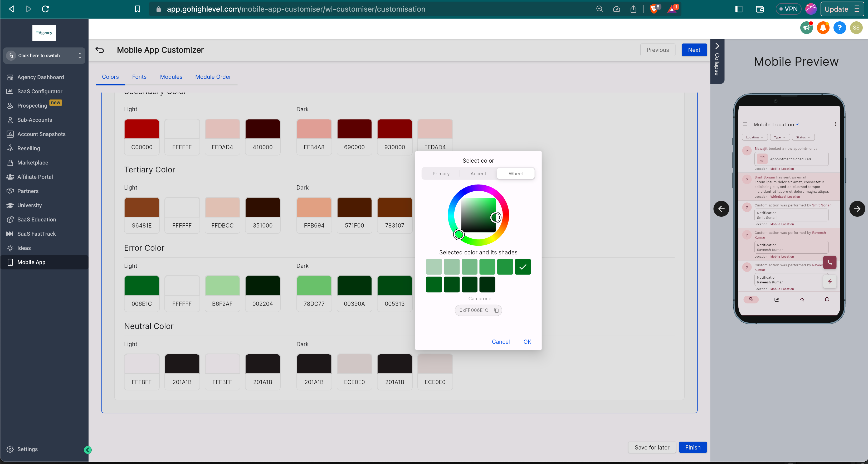
Task: Copy the 0xFF006E1C hex code
Action: [x=496, y=310]
